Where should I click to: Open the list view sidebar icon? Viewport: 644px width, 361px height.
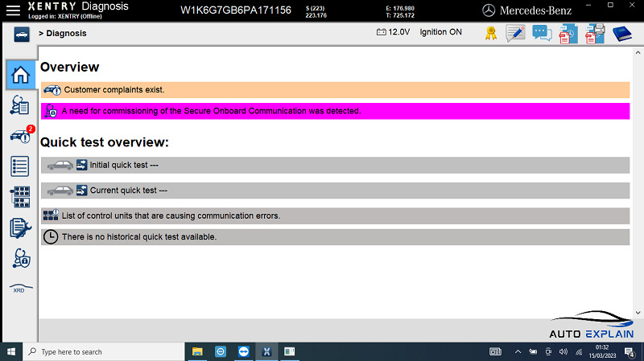[x=20, y=166]
